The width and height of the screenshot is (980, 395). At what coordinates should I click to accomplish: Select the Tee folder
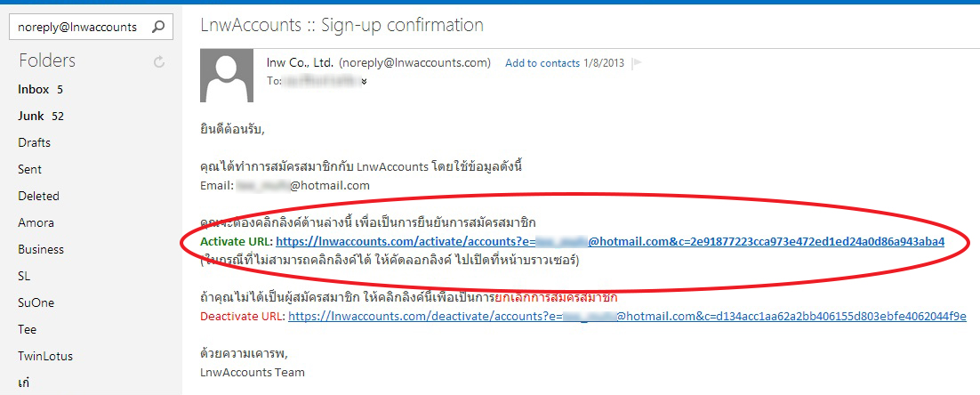click(x=27, y=329)
